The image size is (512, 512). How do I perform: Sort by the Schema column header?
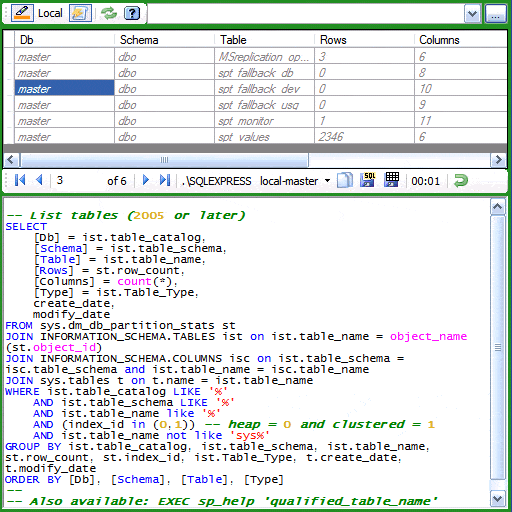[x=164, y=40]
